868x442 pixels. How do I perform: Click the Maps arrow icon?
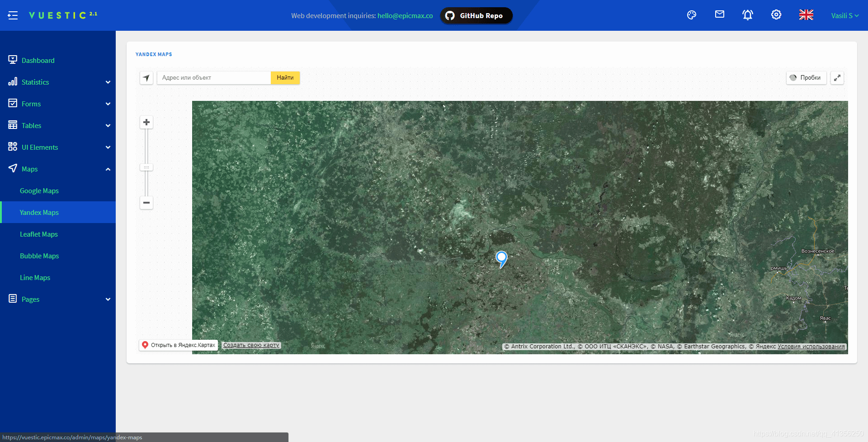pyautogui.click(x=13, y=168)
